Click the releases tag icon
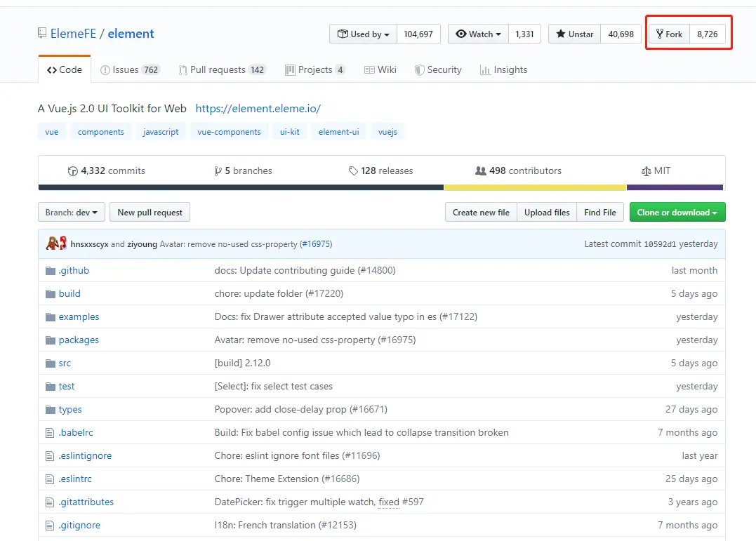The width and height of the screenshot is (756, 541). coord(353,171)
